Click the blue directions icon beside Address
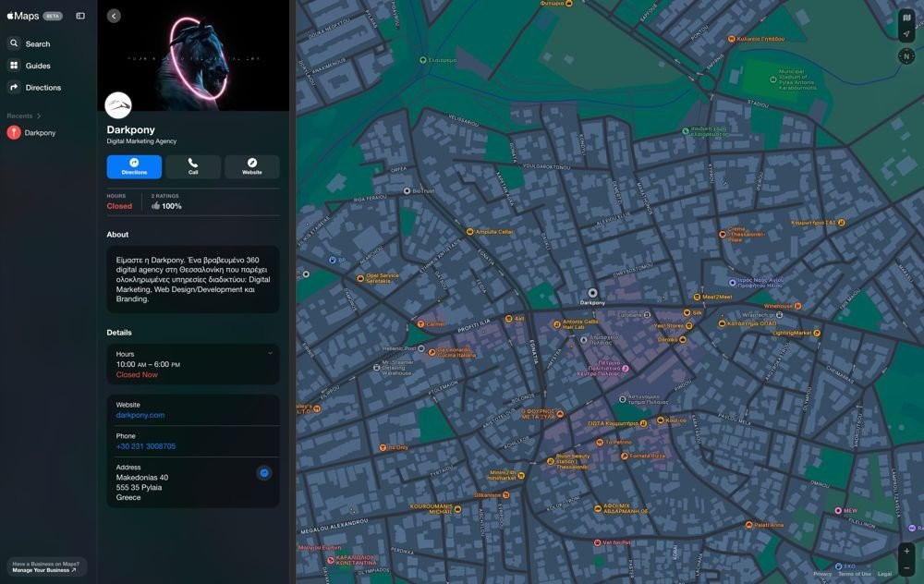924x584 pixels. 264,472
